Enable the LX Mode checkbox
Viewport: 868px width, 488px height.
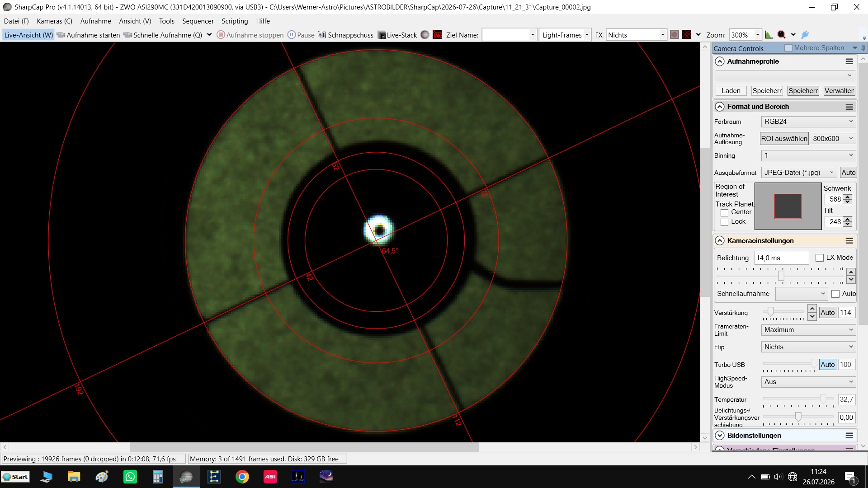(x=820, y=258)
